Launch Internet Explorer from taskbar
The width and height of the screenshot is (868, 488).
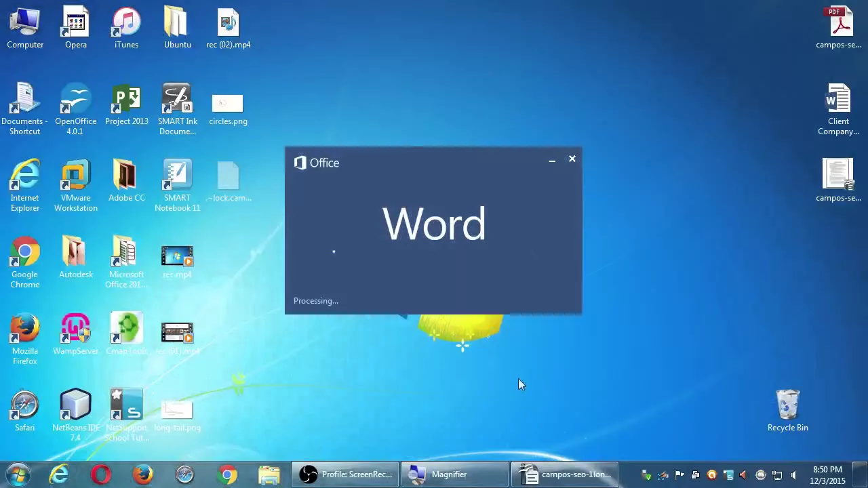(59, 474)
